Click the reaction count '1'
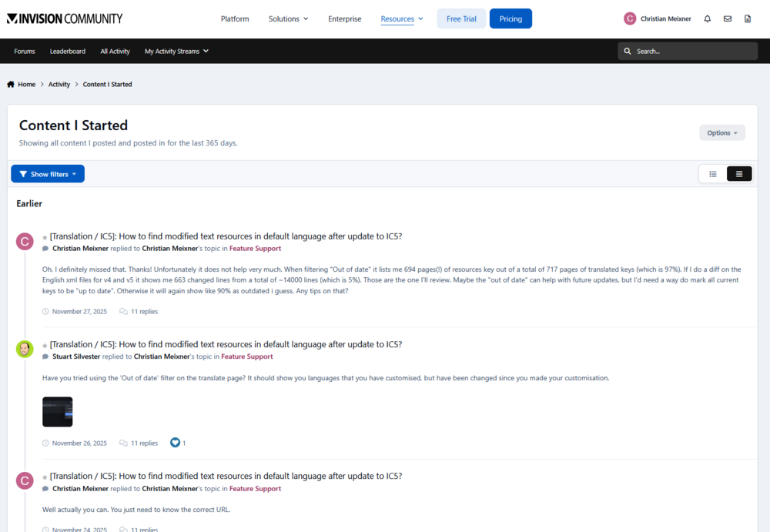 184,443
